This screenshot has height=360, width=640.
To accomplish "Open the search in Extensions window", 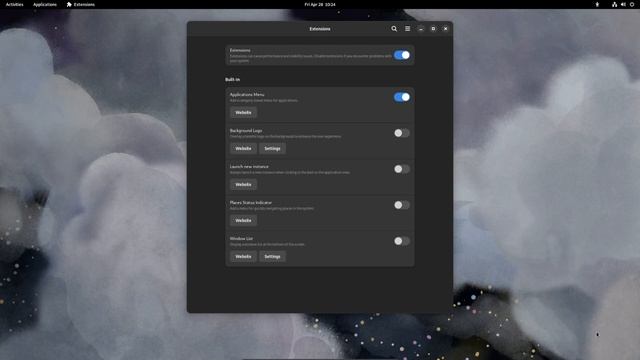I will (394, 29).
